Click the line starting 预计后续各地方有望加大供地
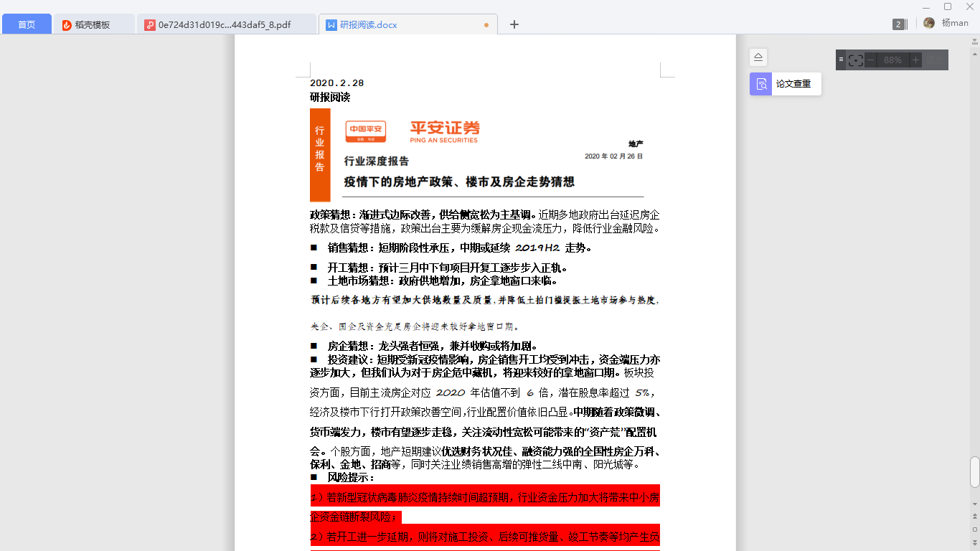This screenshot has height=551, width=980. click(x=485, y=300)
